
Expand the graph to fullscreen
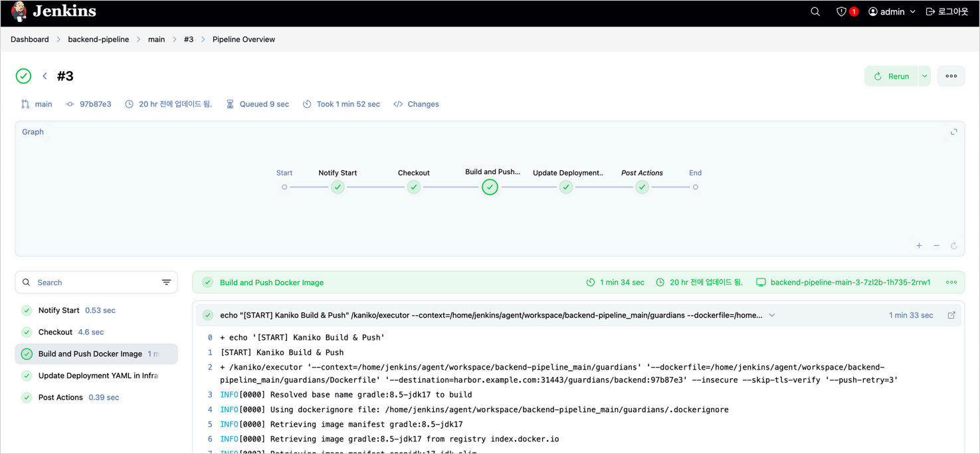(953, 132)
